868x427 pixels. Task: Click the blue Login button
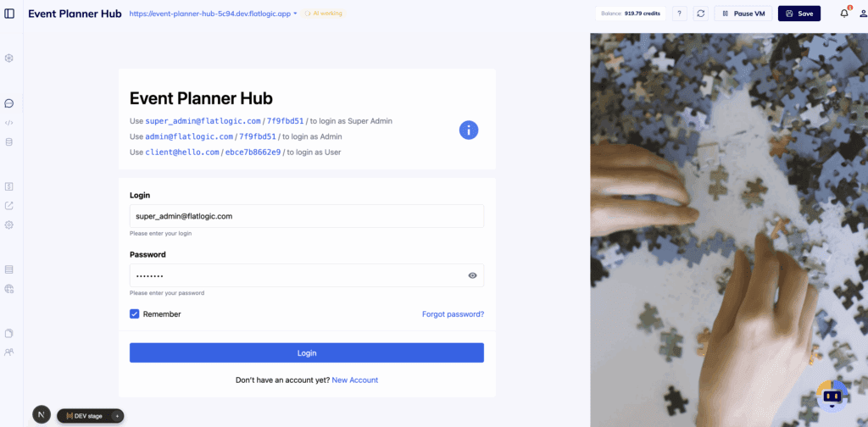point(307,353)
